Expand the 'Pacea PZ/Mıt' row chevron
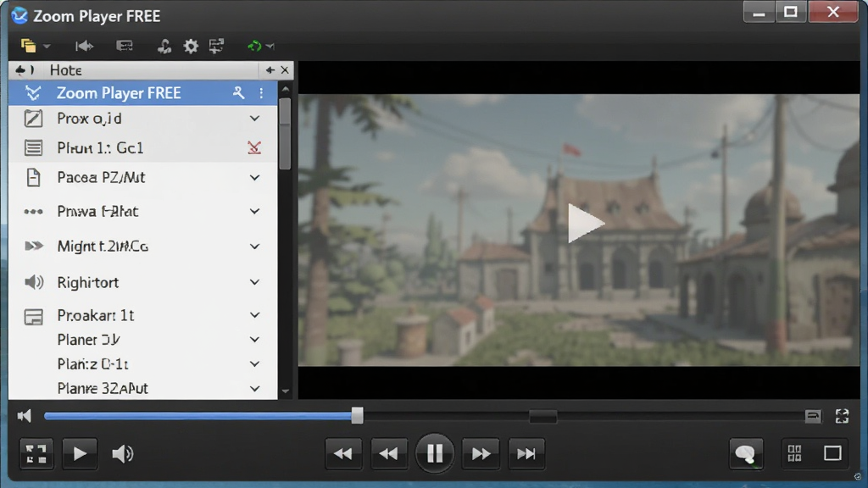Viewport: 868px width, 488px height. 254,178
